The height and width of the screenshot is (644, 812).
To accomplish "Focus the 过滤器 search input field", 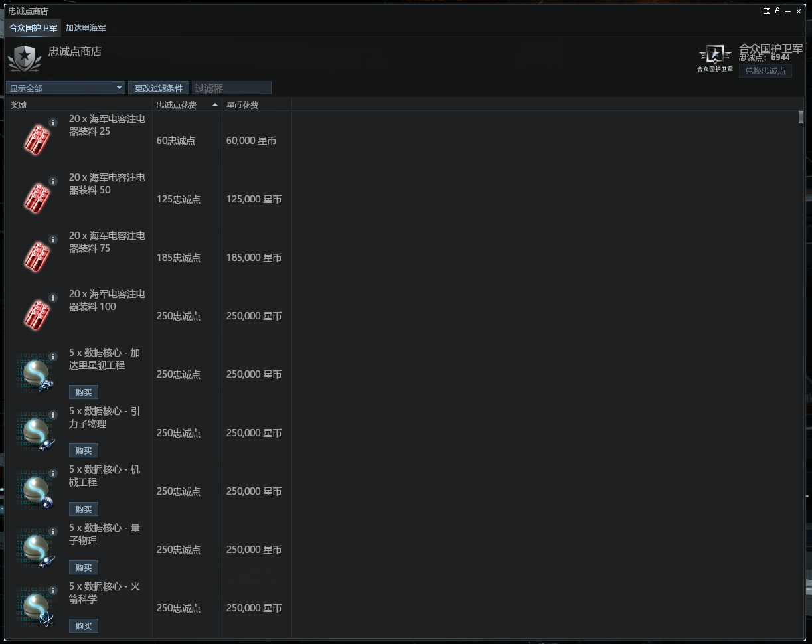I will click(x=231, y=88).
